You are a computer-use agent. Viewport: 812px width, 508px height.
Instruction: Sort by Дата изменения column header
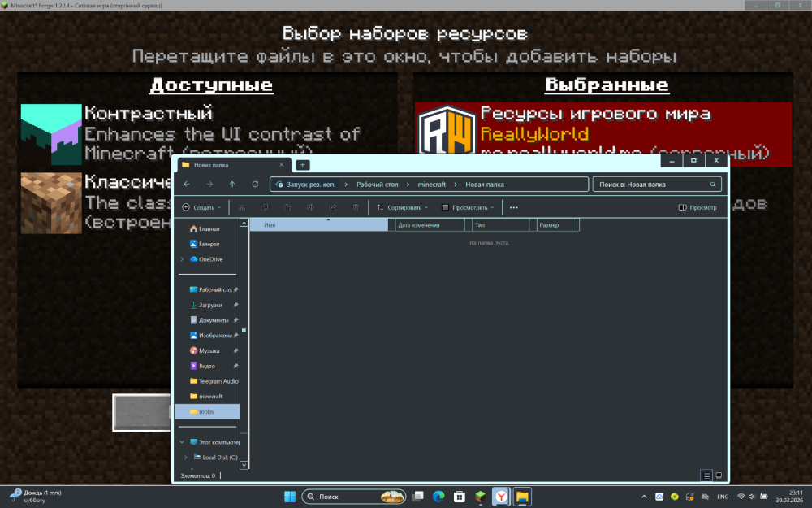coord(430,225)
